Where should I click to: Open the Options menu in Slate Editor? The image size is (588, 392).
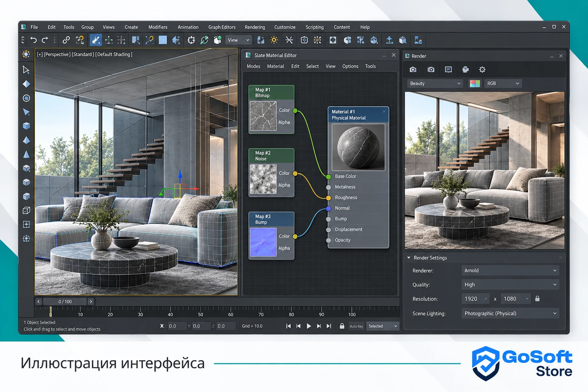click(x=350, y=66)
